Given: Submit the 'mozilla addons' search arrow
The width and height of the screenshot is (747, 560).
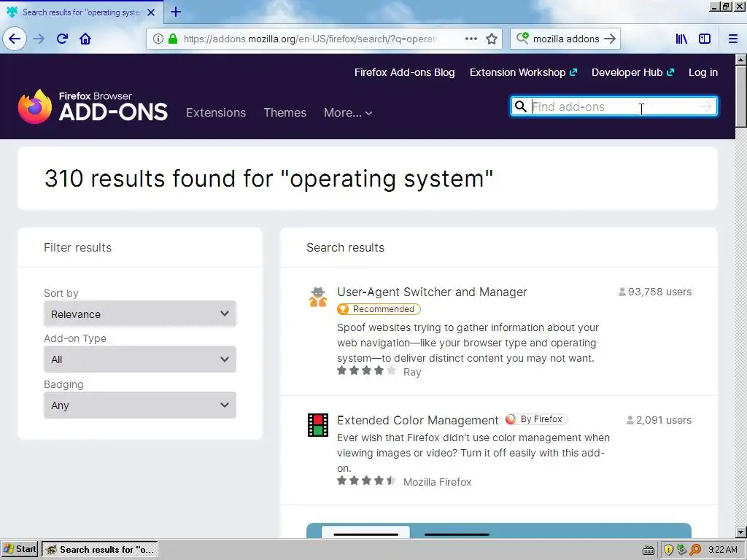Looking at the screenshot, I should click(x=610, y=39).
